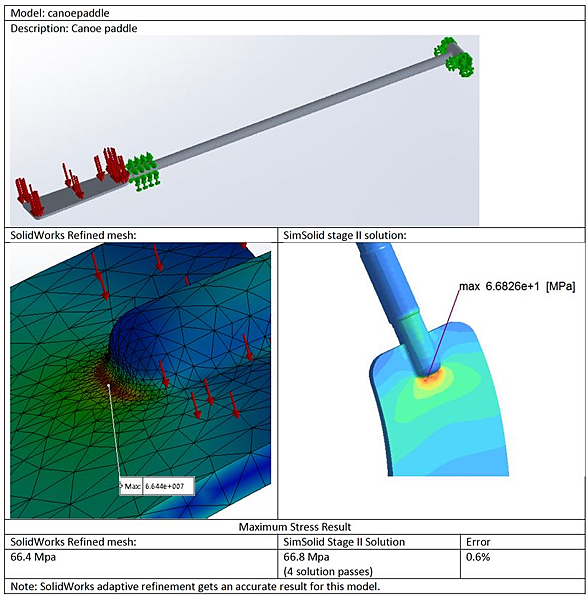Open the SolidWorks refined mesh stress plot
The image size is (588, 600).
(140, 380)
